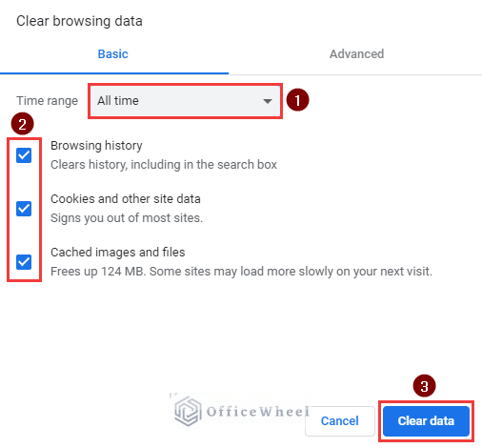This screenshot has height=448, width=482.
Task: Click the 'Clear browsing data' dialog title
Action: click(x=79, y=21)
